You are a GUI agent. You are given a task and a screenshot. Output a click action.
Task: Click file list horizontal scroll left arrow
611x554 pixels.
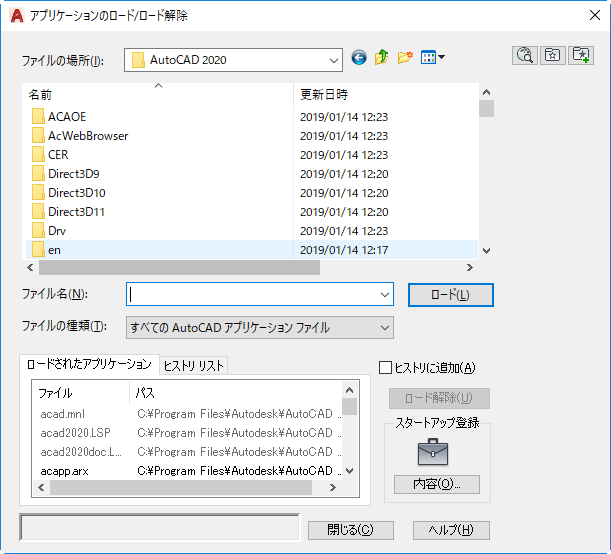coord(30,268)
